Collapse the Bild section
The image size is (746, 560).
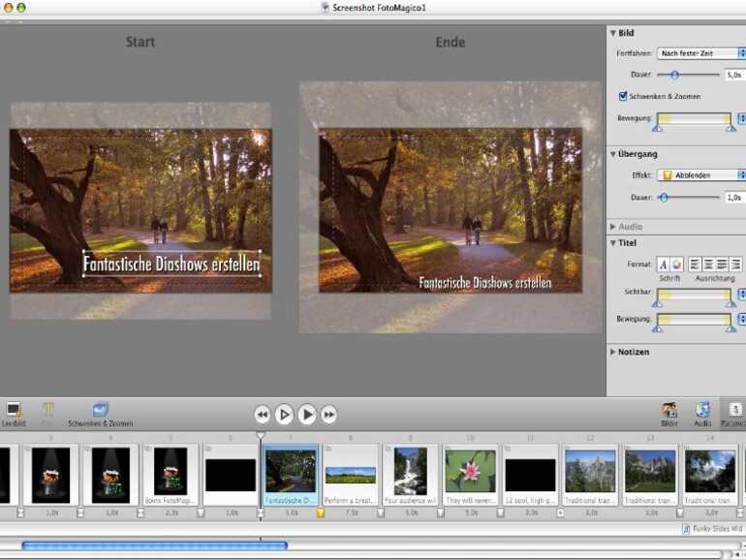[x=612, y=33]
